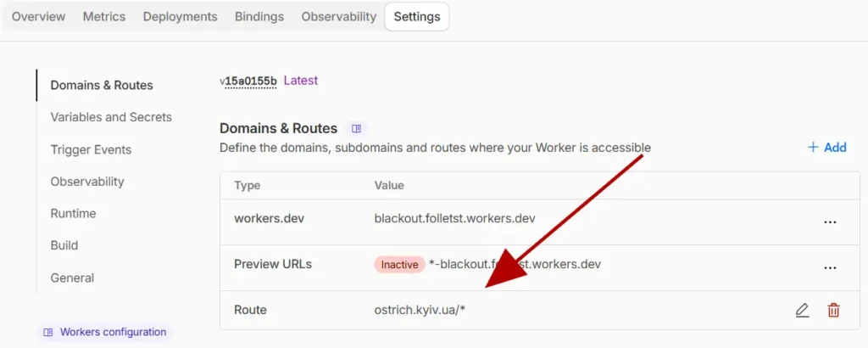The width and height of the screenshot is (868, 348).
Task: Choose Observability in the settings sidebar
Action: 87,182
